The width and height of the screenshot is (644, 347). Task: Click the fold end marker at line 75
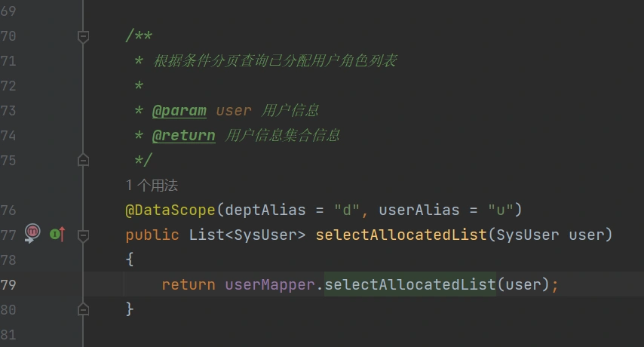84,160
